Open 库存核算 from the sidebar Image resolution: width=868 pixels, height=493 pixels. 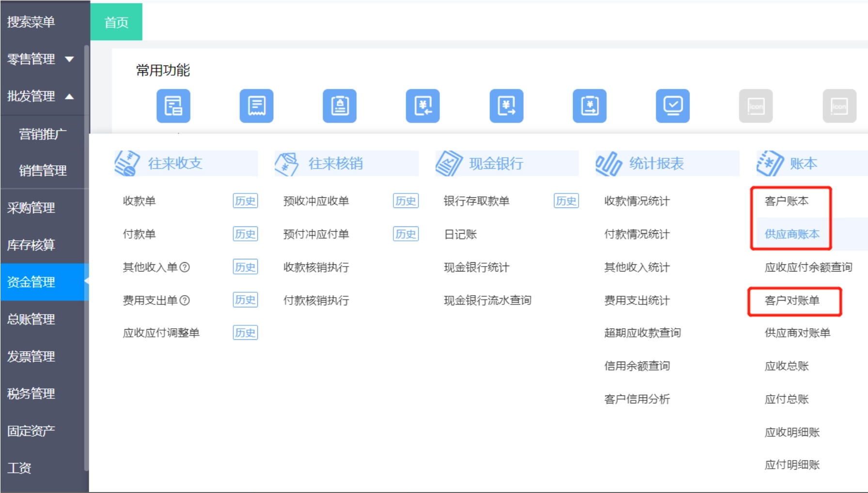pos(31,245)
